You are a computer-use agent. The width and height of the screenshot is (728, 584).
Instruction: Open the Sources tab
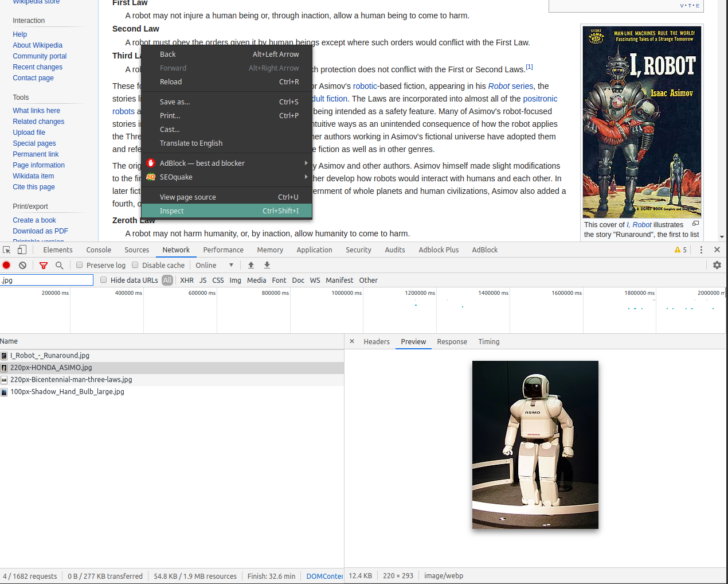pyautogui.click(x=137, y=250)
